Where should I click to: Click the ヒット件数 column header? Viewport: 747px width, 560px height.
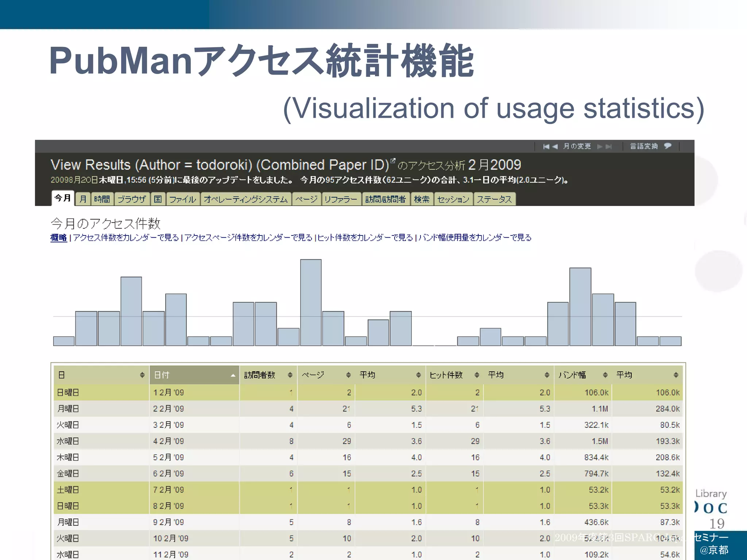[x=455, y=375]
